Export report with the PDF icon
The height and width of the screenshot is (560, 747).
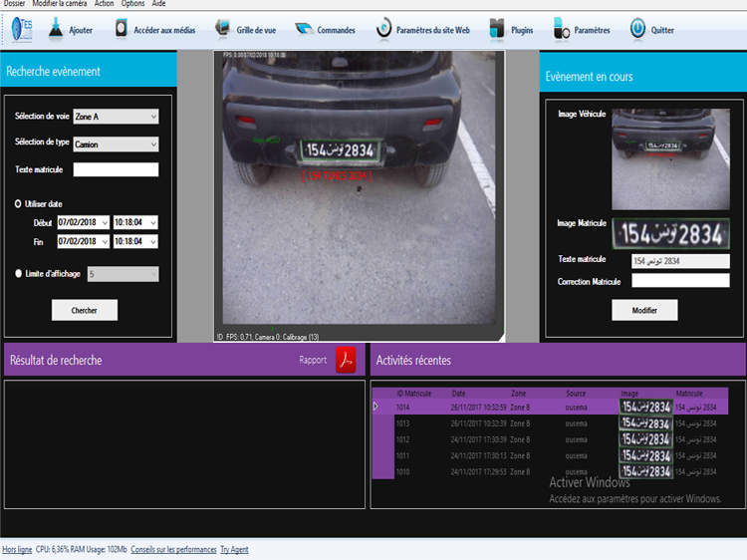click(345, 360)
